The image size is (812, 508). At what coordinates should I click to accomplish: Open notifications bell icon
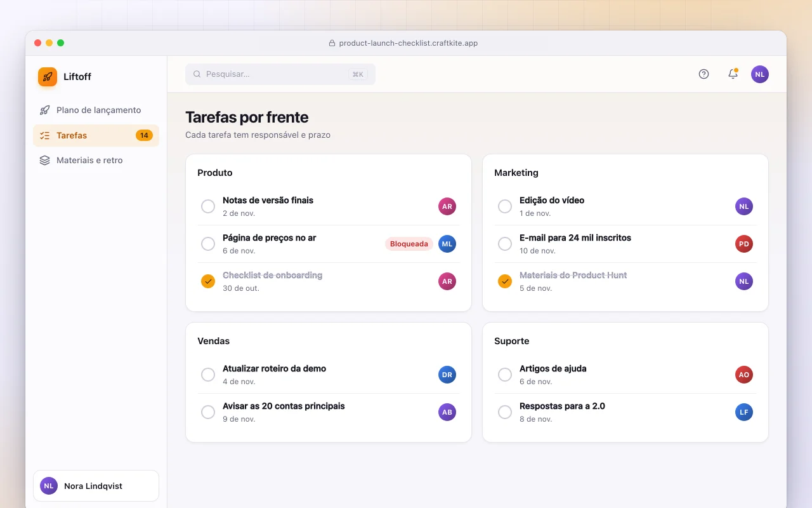click(x=733, y=74)
